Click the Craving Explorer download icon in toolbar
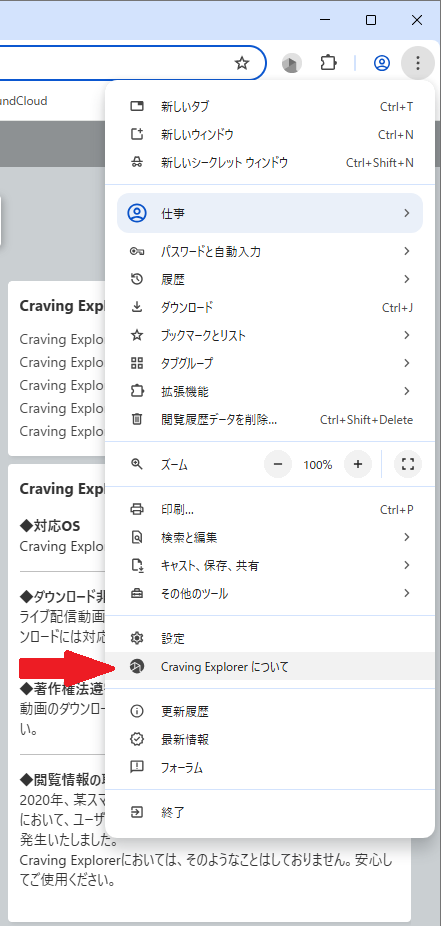The image size is (441, 926). (292, 63)
